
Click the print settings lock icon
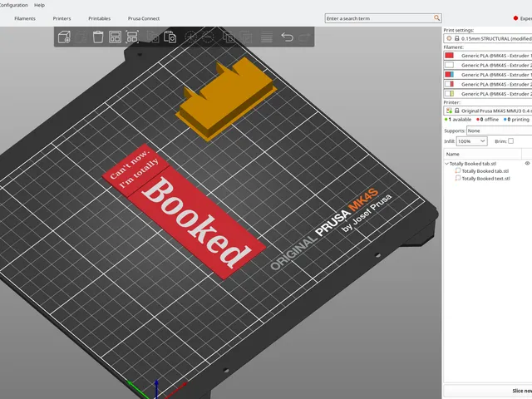click(457, 39)
